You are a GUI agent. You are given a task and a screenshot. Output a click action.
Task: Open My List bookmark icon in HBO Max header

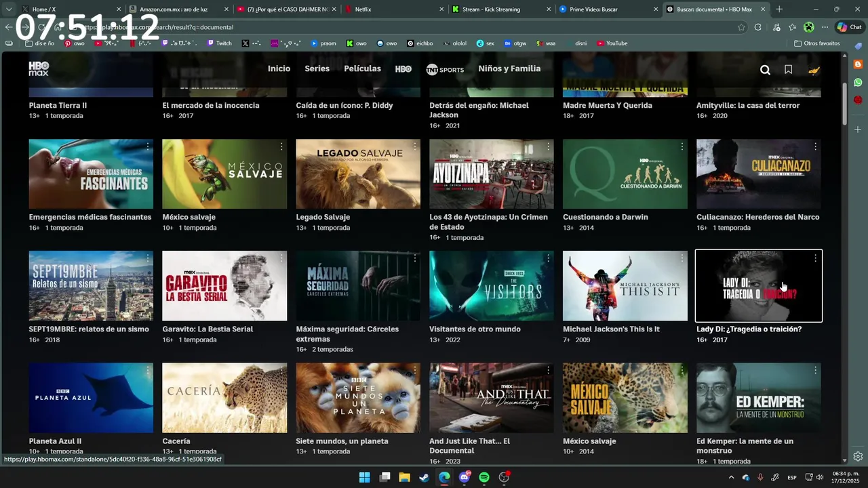(x=788, y=70)
